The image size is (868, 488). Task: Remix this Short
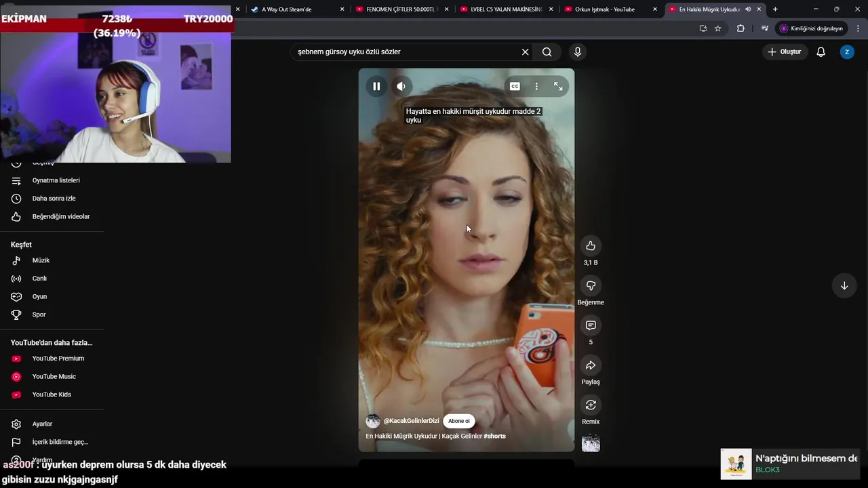pos(591,405)
